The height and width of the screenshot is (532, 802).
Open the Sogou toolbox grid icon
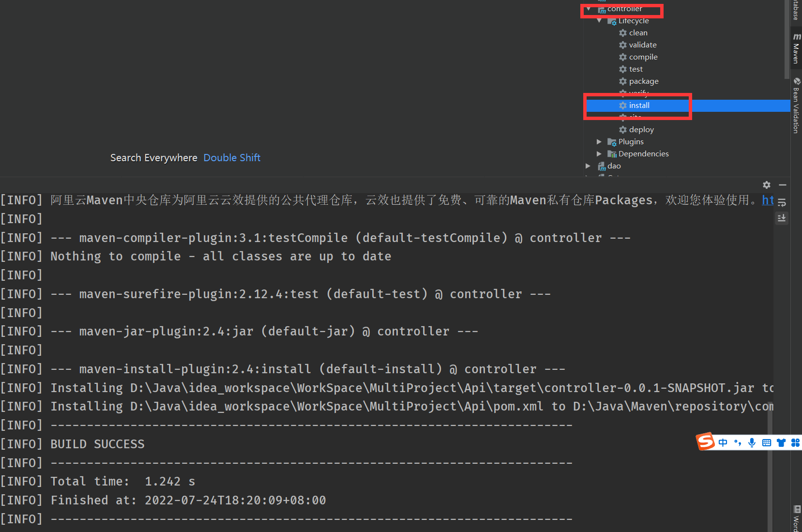tap(795, 442)
